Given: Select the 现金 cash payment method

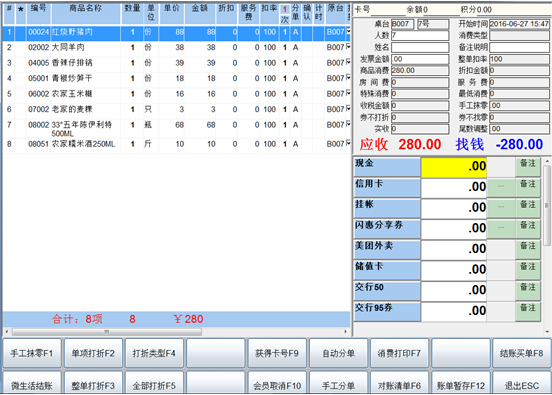Looking at the screenshot, I should (387, 167).
